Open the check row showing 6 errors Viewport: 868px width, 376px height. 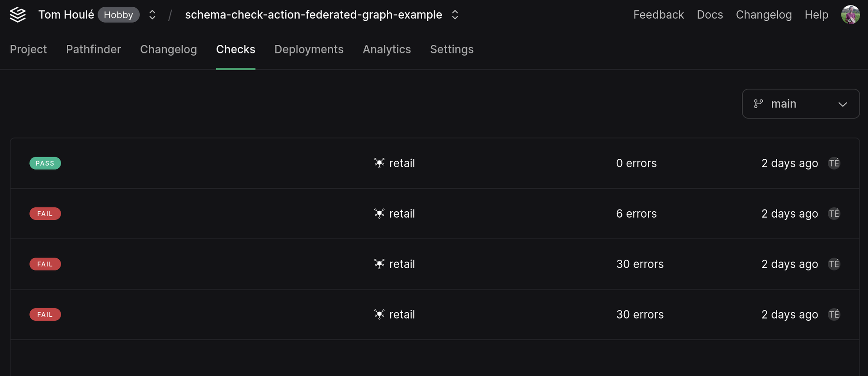434,214
